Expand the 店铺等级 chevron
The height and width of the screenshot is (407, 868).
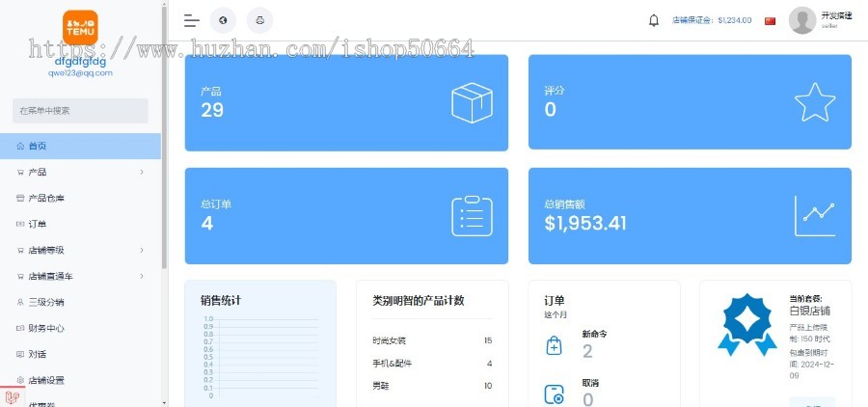pos(142,251)
